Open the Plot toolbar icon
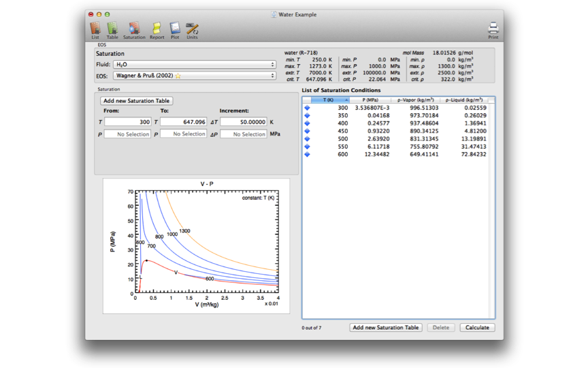Screen dimensions: 588x368 175,31
